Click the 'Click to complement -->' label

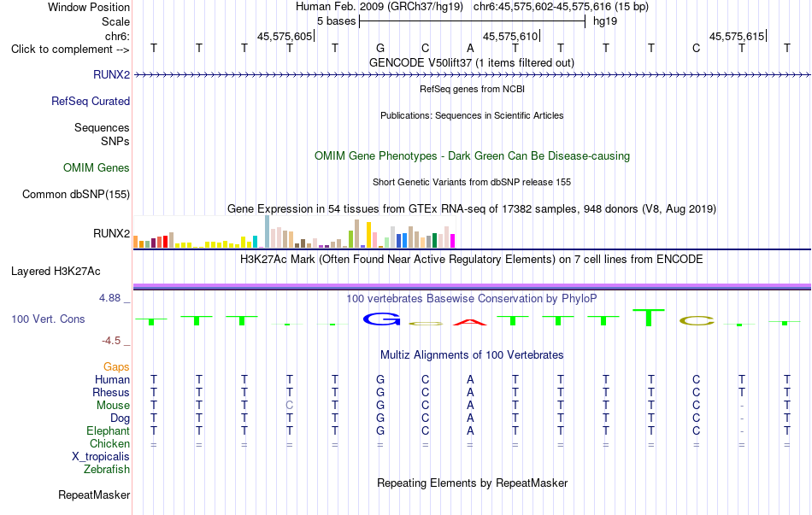(x=70, y=50)
